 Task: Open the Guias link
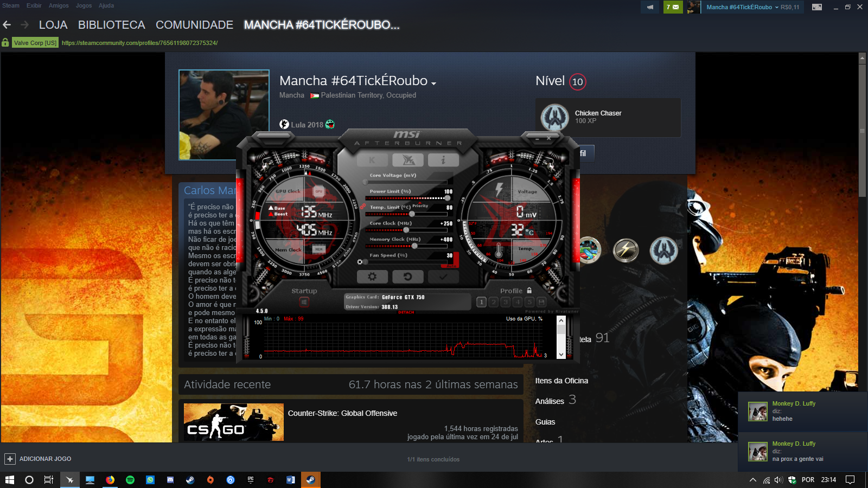coord(545,422)
